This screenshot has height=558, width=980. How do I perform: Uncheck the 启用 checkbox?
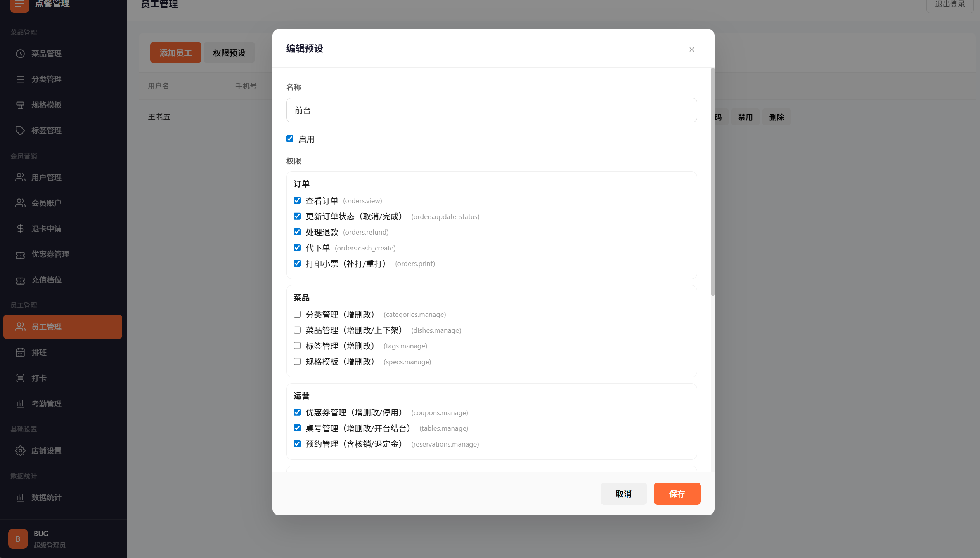coord(290,139)
